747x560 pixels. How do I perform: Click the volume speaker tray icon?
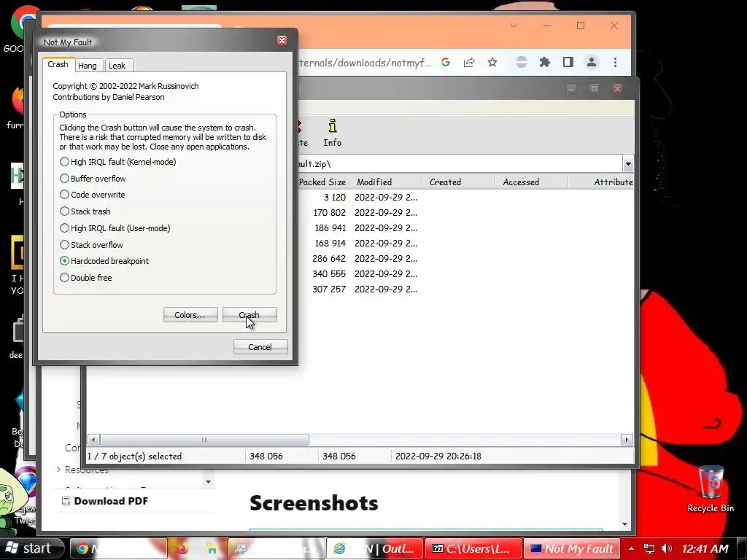coord(667,548)
